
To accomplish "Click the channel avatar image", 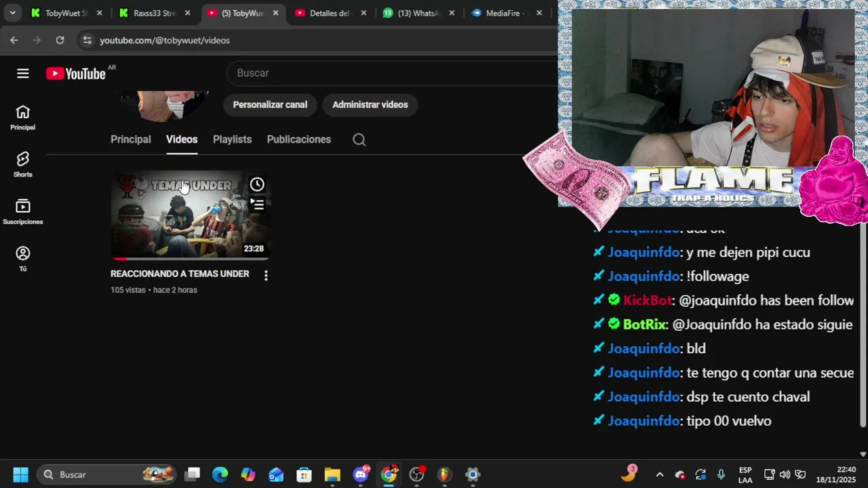I will point(163,106).
